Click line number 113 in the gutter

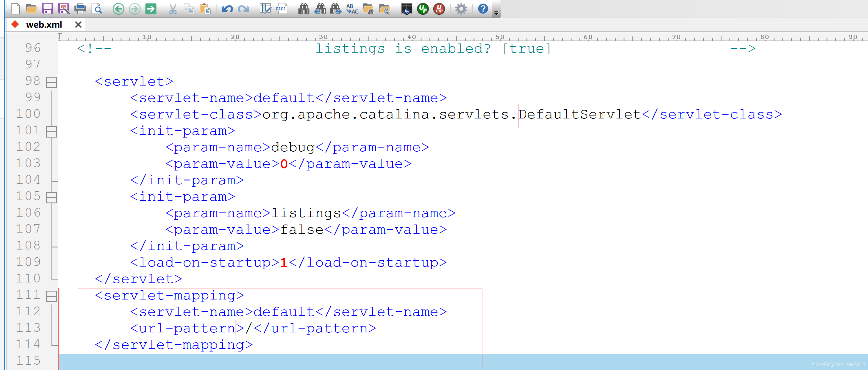pos(28,328)
